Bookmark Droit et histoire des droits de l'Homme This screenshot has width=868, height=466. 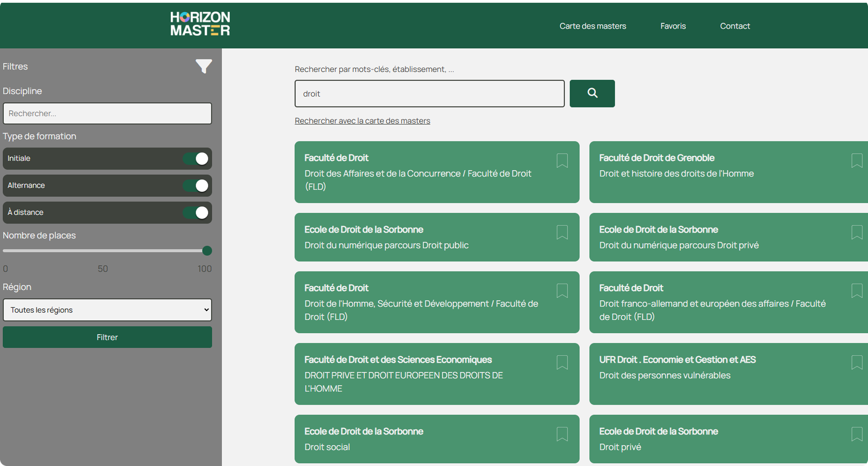(856, 160)
